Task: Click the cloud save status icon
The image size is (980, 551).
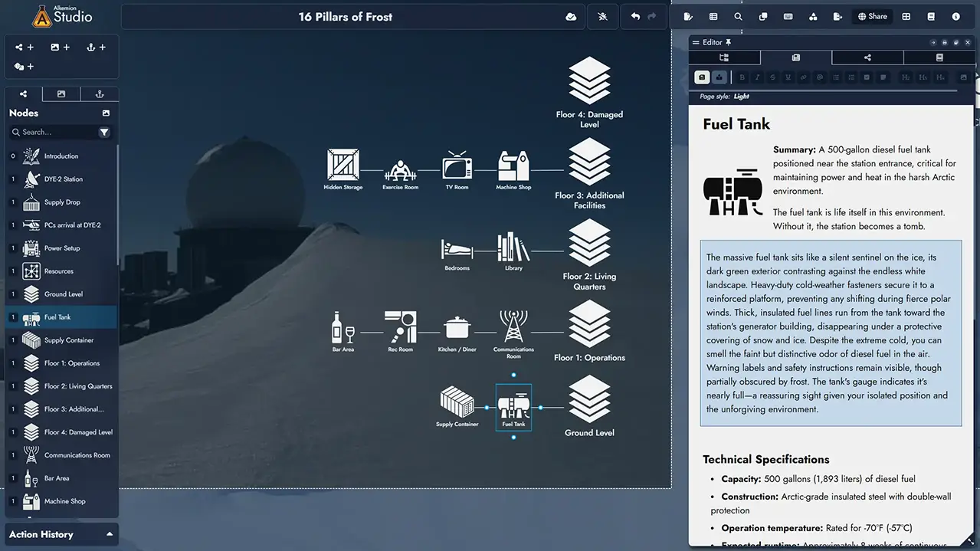Action: tap(571, 16)
